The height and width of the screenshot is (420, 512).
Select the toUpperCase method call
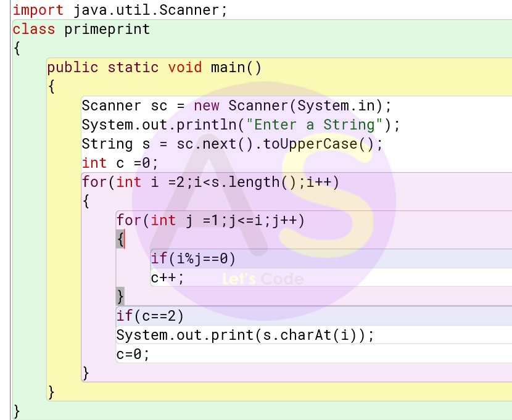coord(302,144)
